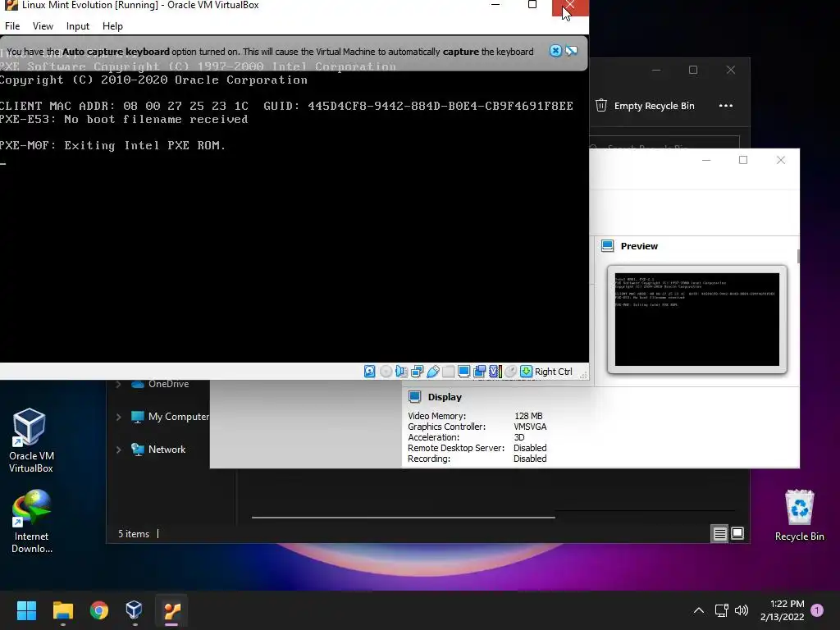The image size is (840, 630).
Task: Switch Recycle Bin to details view
Action: point(719,533)
